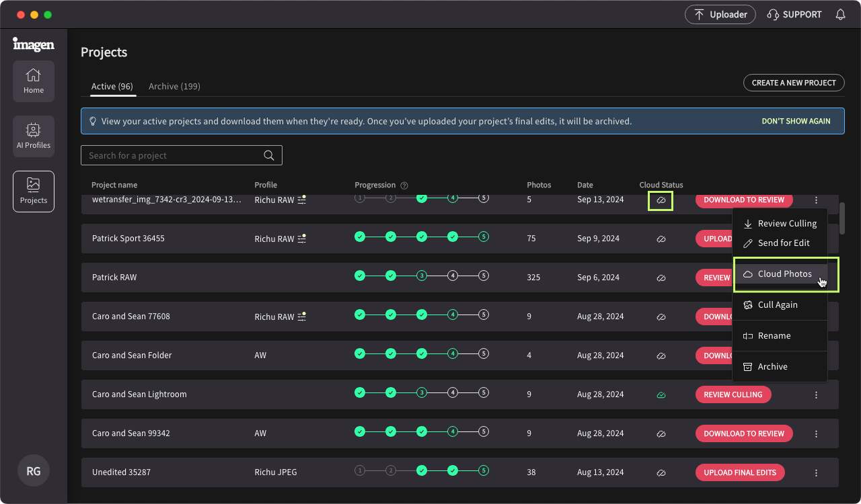The height and width of the screenshot is (504, 861).
Task: Click the notification bell icon
Action: [840, 15]
